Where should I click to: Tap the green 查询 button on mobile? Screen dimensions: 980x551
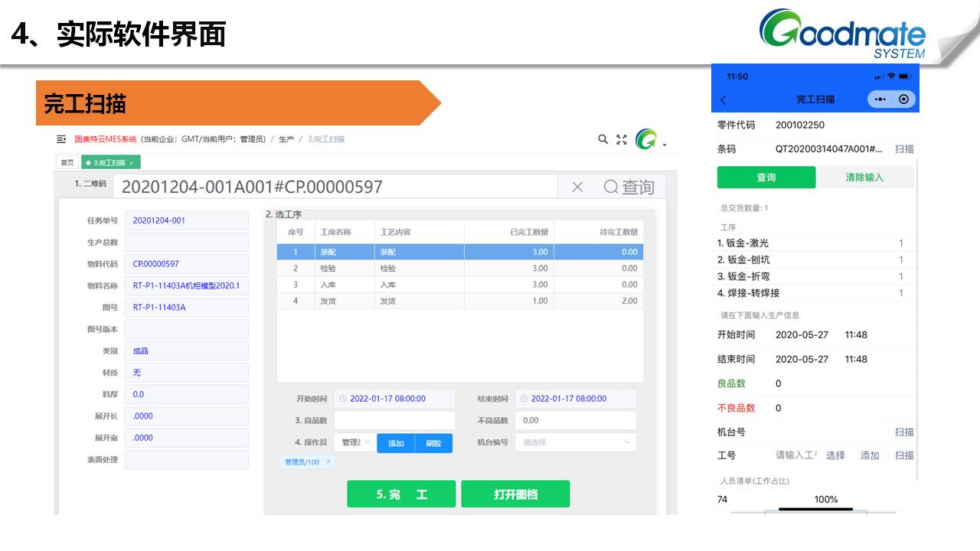(766, 178)
